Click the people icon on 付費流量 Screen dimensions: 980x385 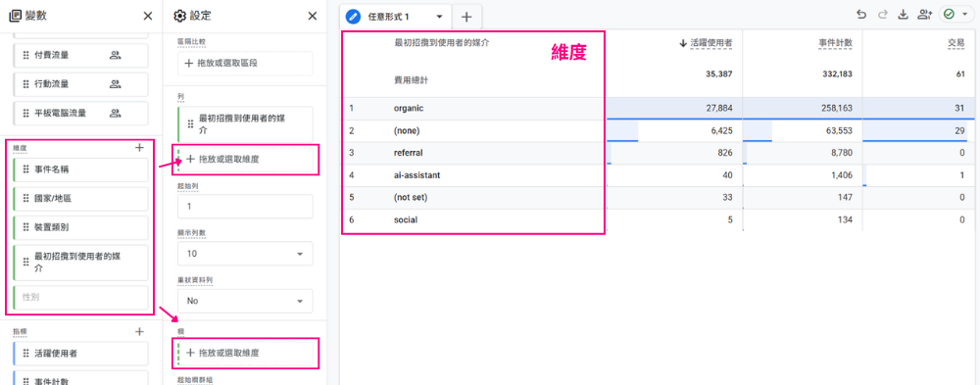coord(115,55)
